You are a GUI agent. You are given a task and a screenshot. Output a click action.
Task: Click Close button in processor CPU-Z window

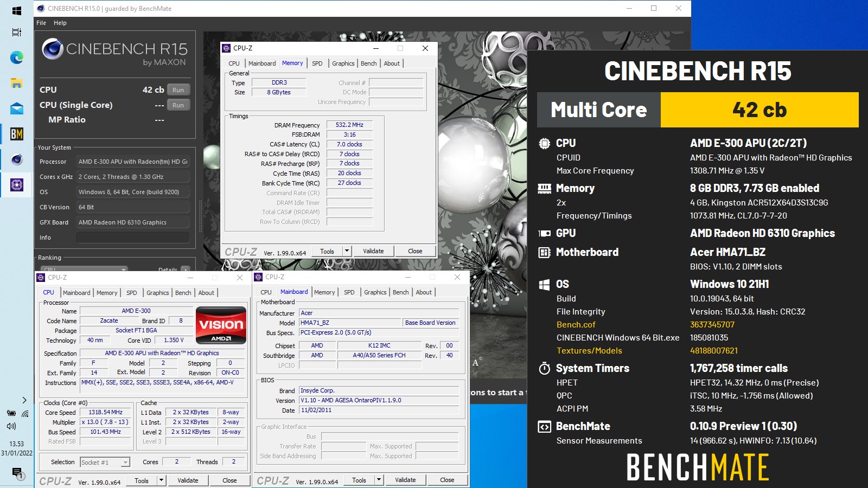click(229, 480)
